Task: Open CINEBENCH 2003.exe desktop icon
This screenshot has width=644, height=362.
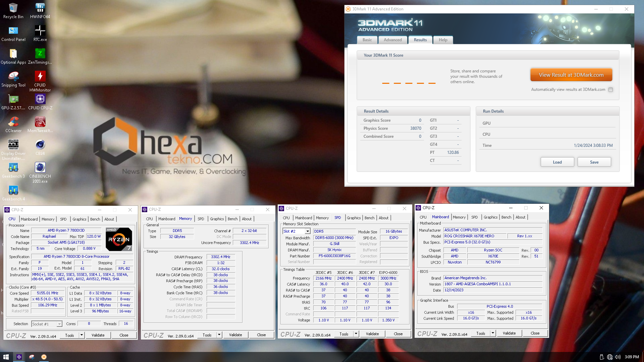Action: 40,173
